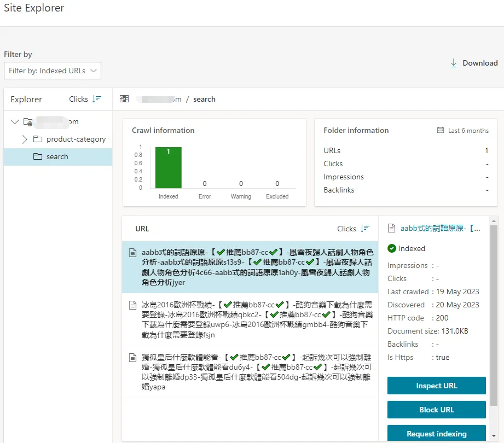Expand the product-category folder chevron
This screenshot has height=443, width=504.
25,139
